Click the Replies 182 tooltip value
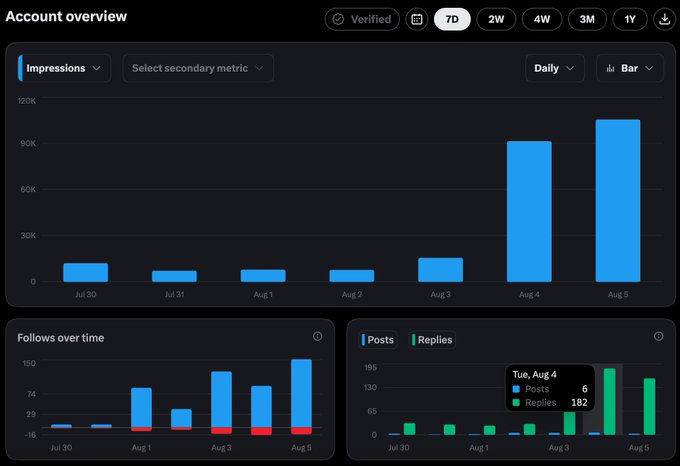The width and height of the screenshot is (680, 466). coord(579,403)
